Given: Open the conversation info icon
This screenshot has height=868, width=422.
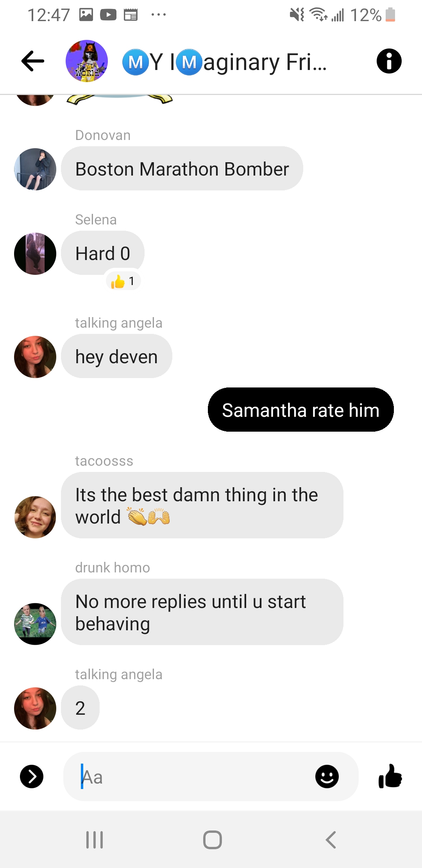Looking at the screenshot, I should pos(389,61).
